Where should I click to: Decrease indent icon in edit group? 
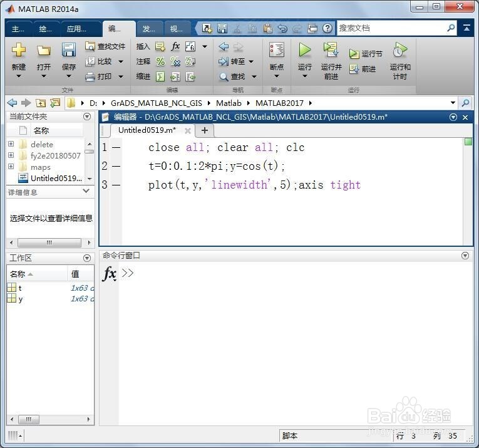190,76
